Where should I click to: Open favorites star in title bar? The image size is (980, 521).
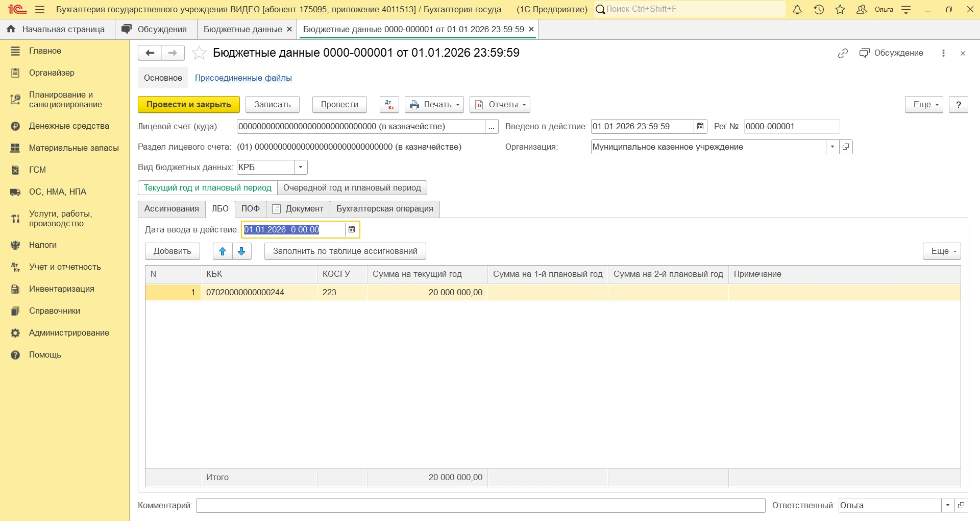840,10
